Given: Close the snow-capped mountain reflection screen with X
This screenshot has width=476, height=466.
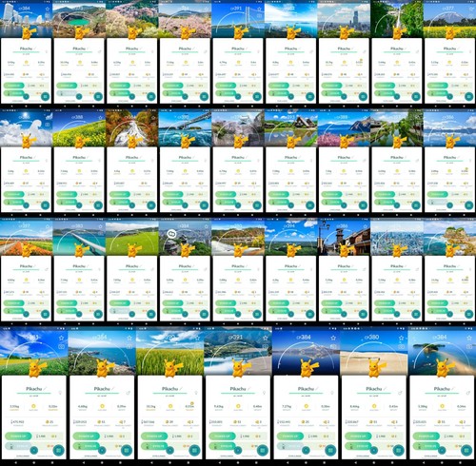Looking at the screenshot, I should click(306, 450).
